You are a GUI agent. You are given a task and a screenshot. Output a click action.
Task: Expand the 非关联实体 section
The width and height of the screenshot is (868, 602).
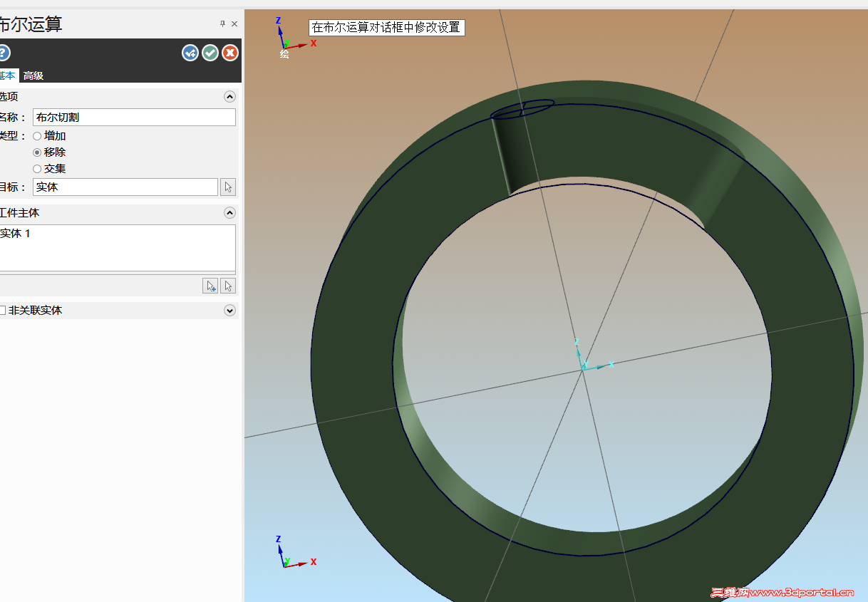tap(229, 311)
